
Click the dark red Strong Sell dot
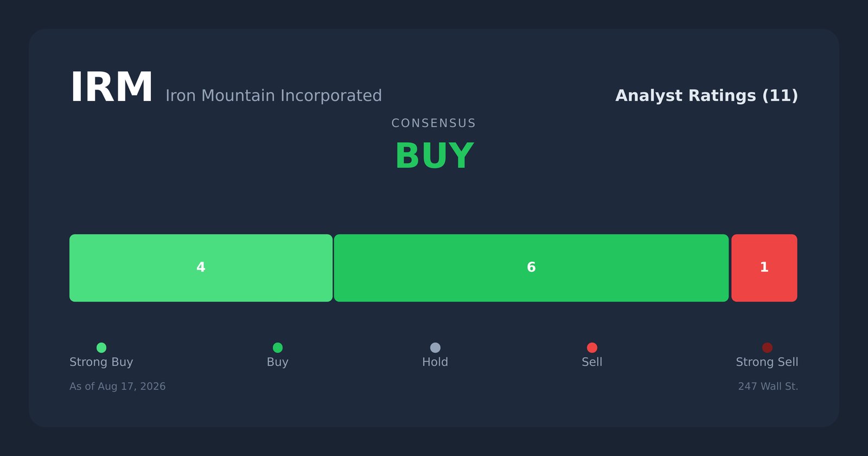click(x=767, y=347)
